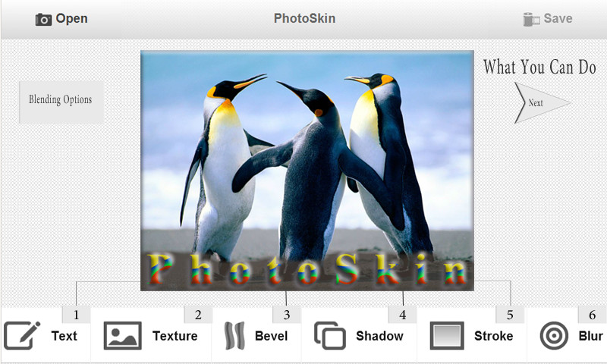Select the Blur concentric circles icon

click(554, 335)
